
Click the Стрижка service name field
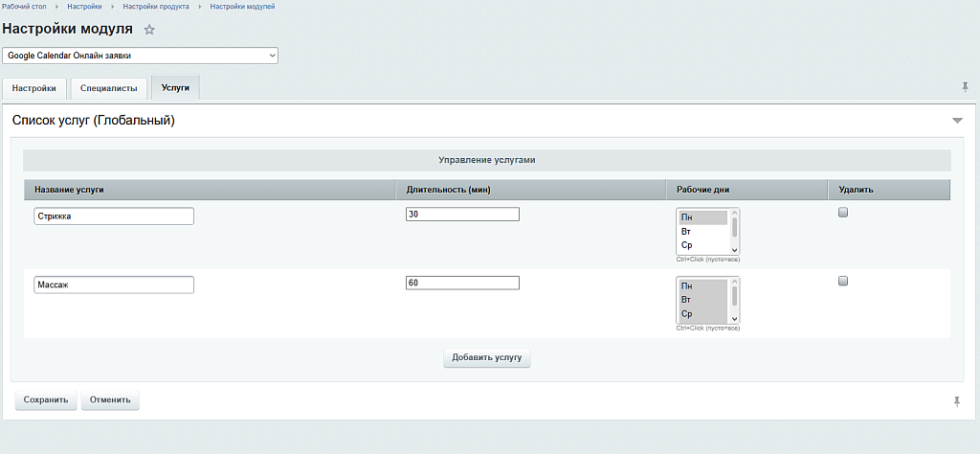pyautogui.click(x=114, y=216)
